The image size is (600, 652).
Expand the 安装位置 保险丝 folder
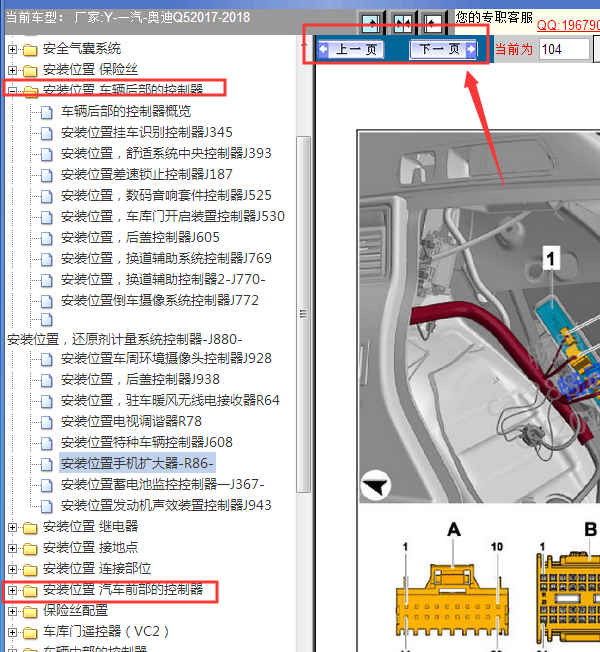[x=12, y=70]
